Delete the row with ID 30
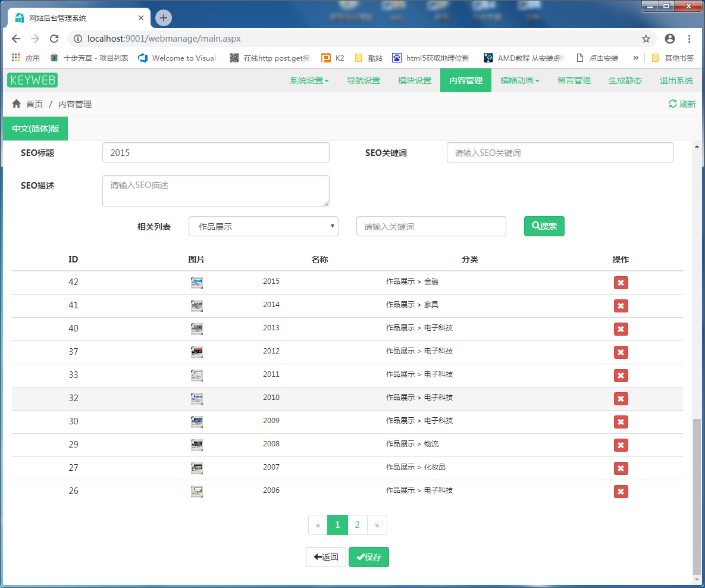 pos(621,422)
